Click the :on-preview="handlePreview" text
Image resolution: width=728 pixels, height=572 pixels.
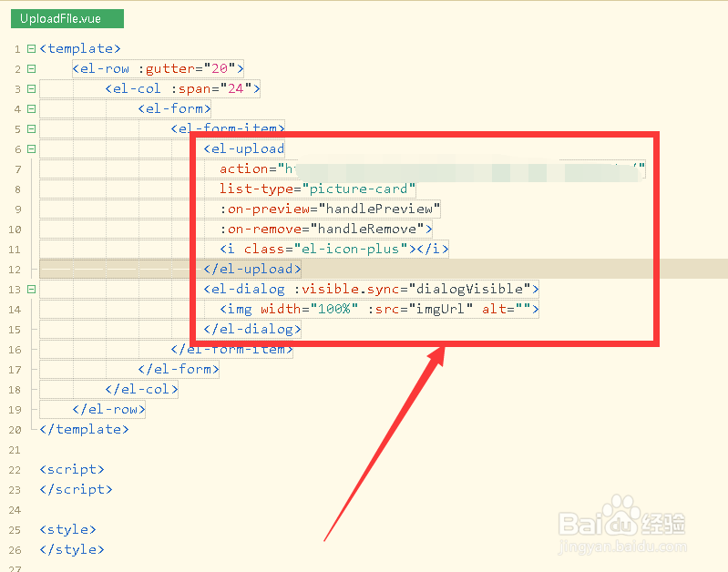330,209
